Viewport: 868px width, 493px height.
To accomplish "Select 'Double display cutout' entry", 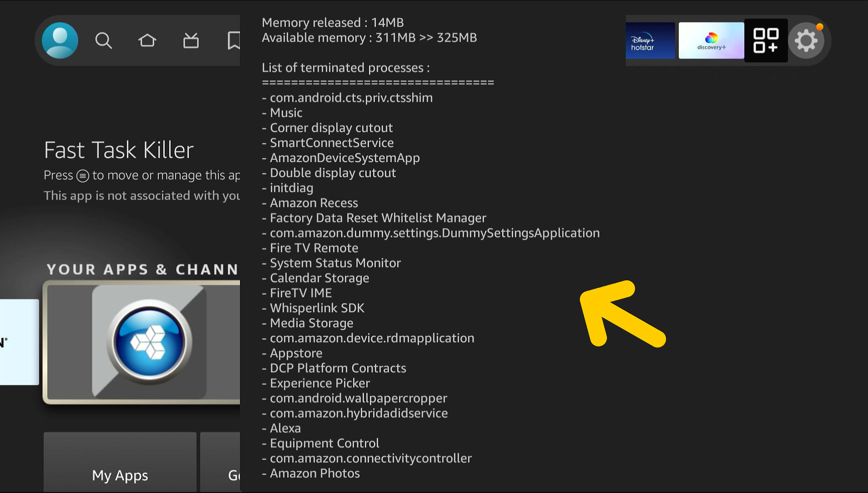I will (x=329, y=173).
